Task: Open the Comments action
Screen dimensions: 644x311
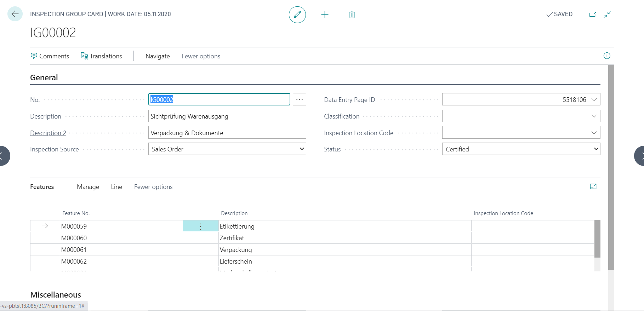Action: (50, 56)
